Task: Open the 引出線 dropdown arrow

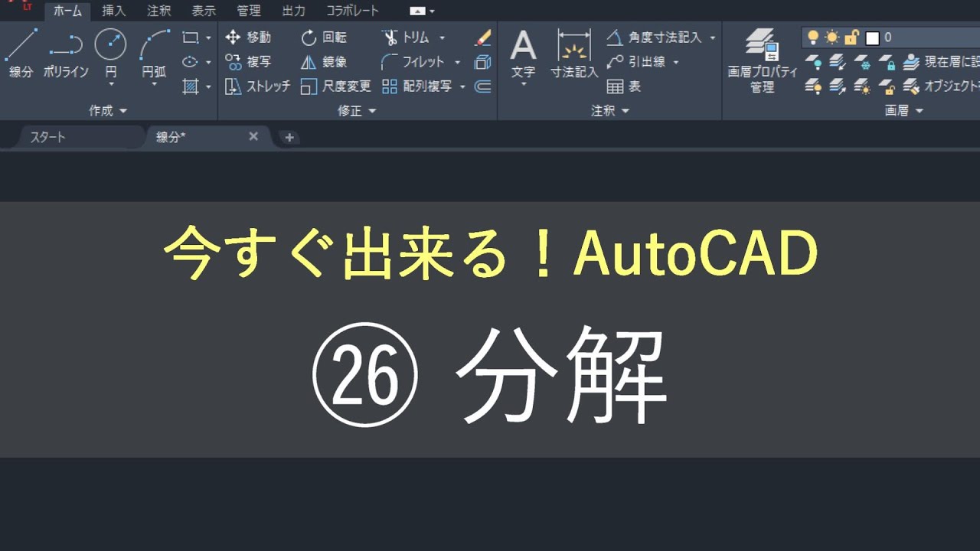Action: point(676,63)
